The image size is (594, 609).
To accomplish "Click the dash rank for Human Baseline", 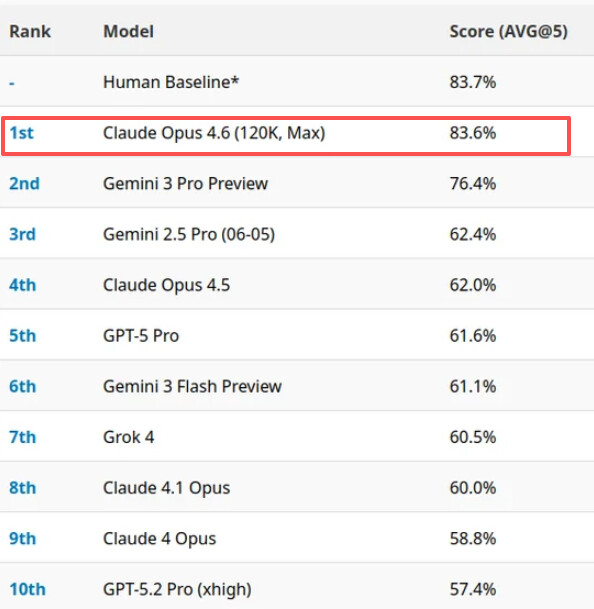I will [12, 83].
